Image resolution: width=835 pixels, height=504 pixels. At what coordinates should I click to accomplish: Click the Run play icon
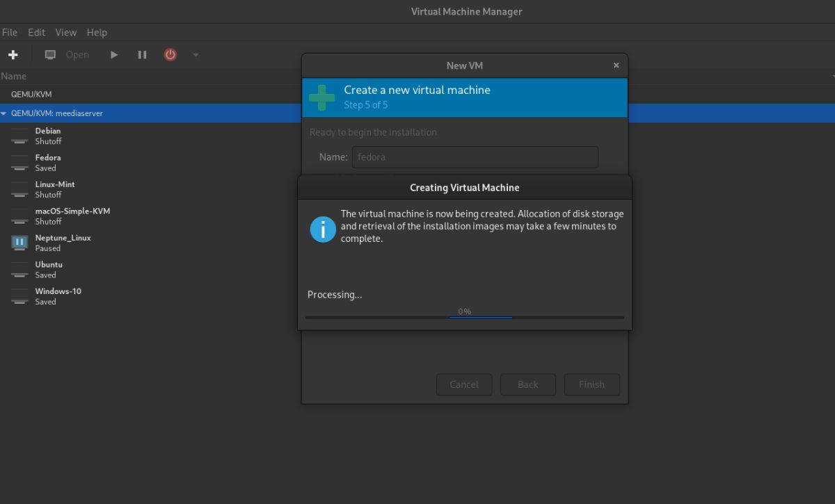(x=113, y=54)
